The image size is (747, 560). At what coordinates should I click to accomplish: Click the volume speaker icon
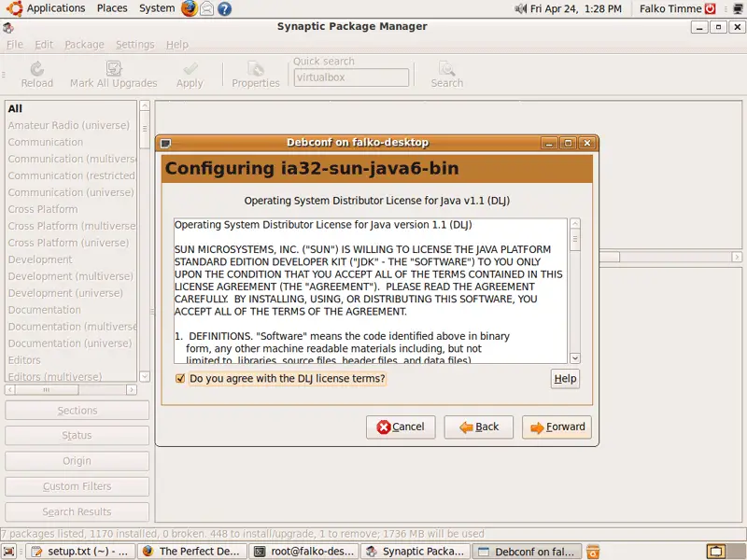tap(520, 8)
